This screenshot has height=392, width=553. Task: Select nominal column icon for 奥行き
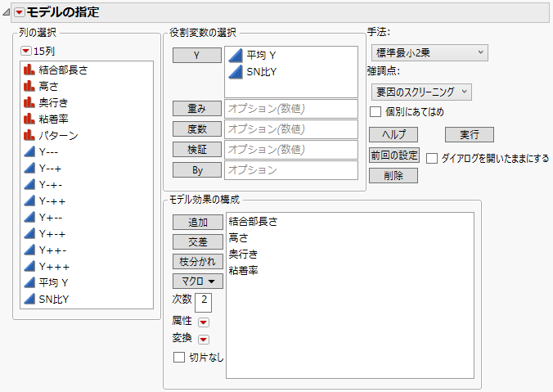29,102
